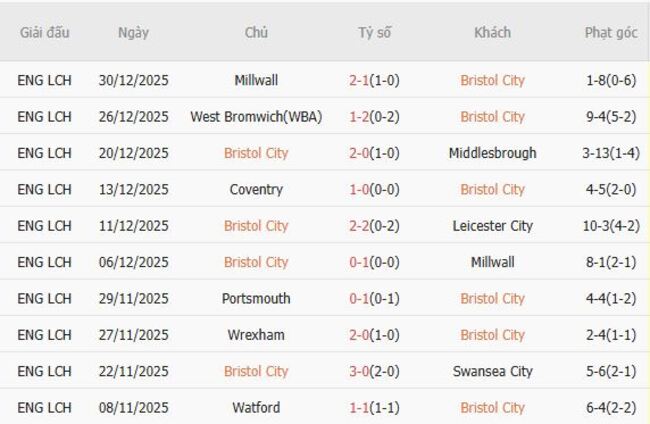Open the 3-0(2-0) match score
This screenshot has width=650, height=424.
point(375,371)
